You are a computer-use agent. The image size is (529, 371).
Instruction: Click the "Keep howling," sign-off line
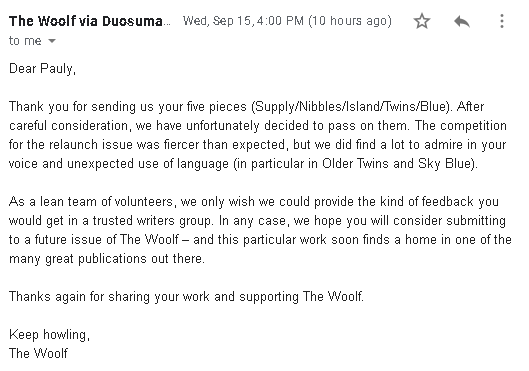click(49, 335)
